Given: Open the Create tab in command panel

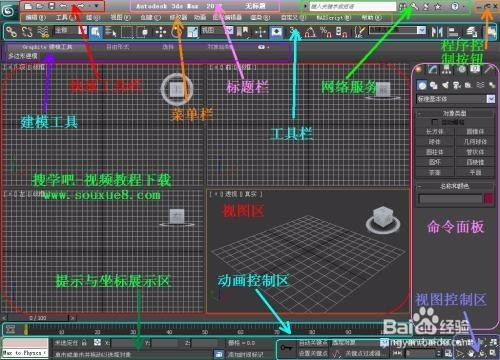Looking at the screenshot, I should point(419,69).
